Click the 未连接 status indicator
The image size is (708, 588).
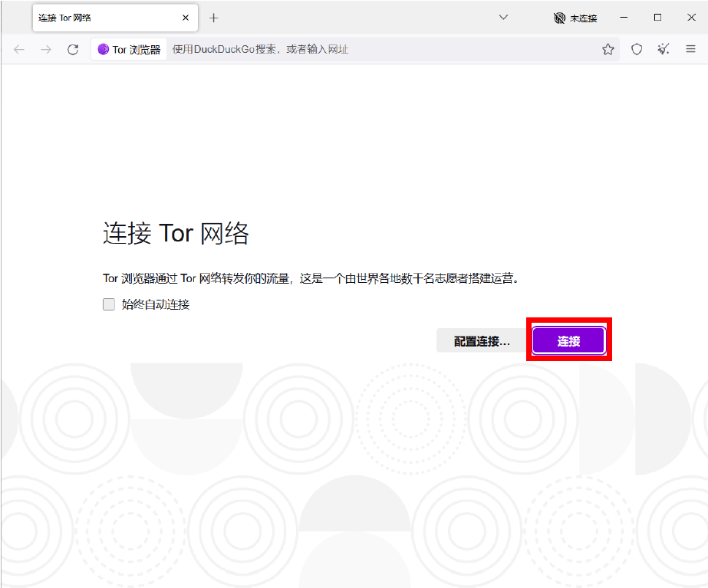575,18
